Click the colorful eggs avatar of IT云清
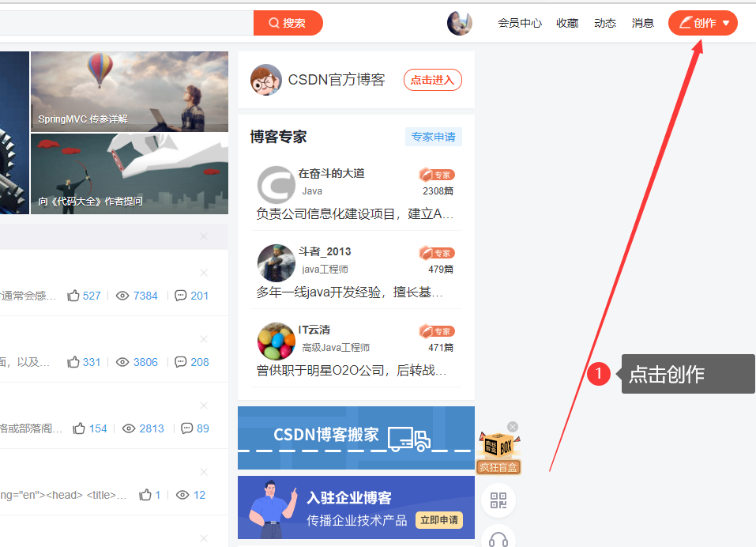Screen dimensions: 756x547 (x=276, y=341)
